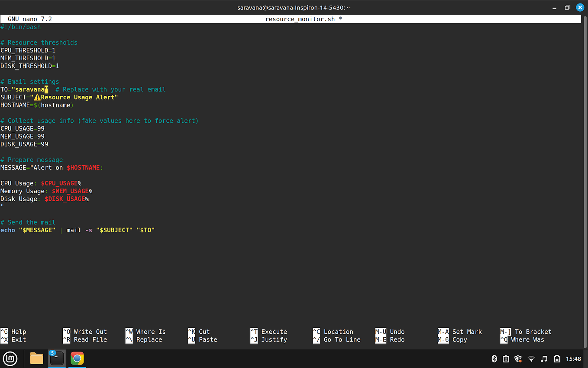
Task: Click the ^K Cut shortcut
Action: (x=199, y=332)
